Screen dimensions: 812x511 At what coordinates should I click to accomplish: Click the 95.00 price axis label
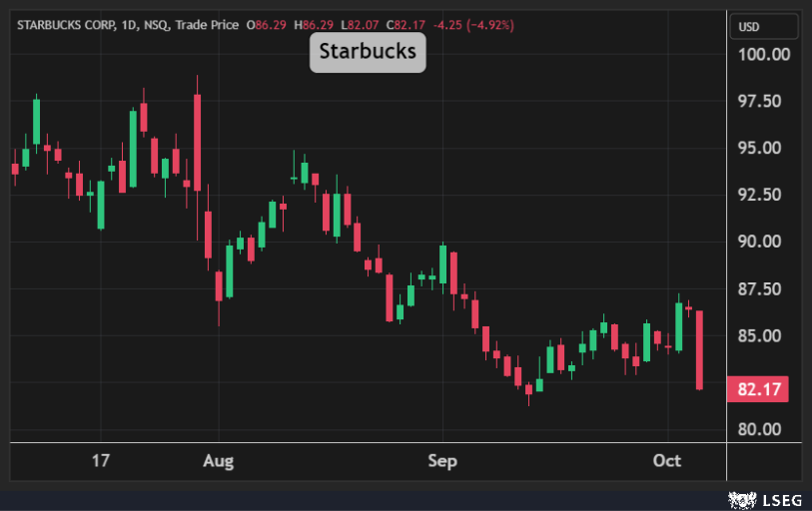pos(762,148)
